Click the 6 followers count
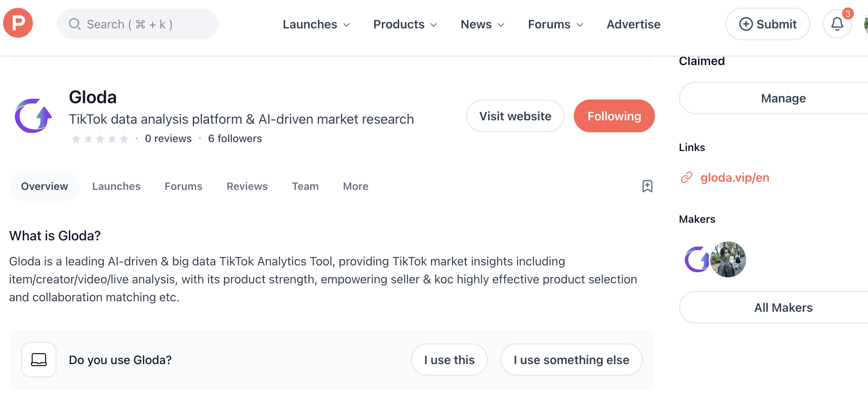Image resolution: width=868 pixels, height=397 pixels. (235, 139)
